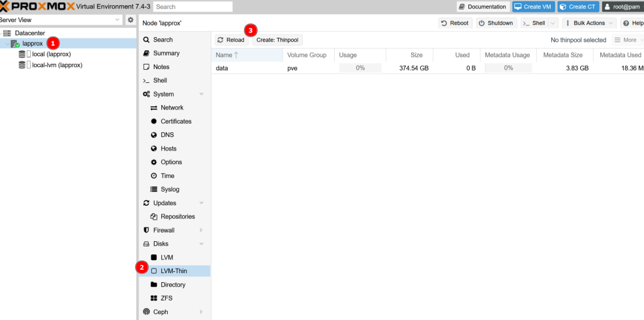The height and width of the screenshot is (320, 644).
Task: Open the LVM disks page
Action: 166,257
